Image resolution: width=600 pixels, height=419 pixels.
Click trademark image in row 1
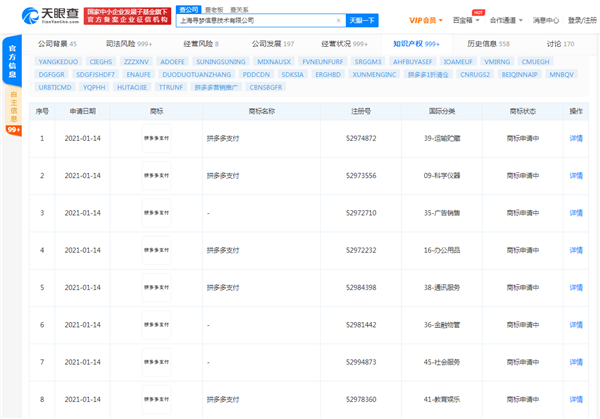(x=156, y=139)
